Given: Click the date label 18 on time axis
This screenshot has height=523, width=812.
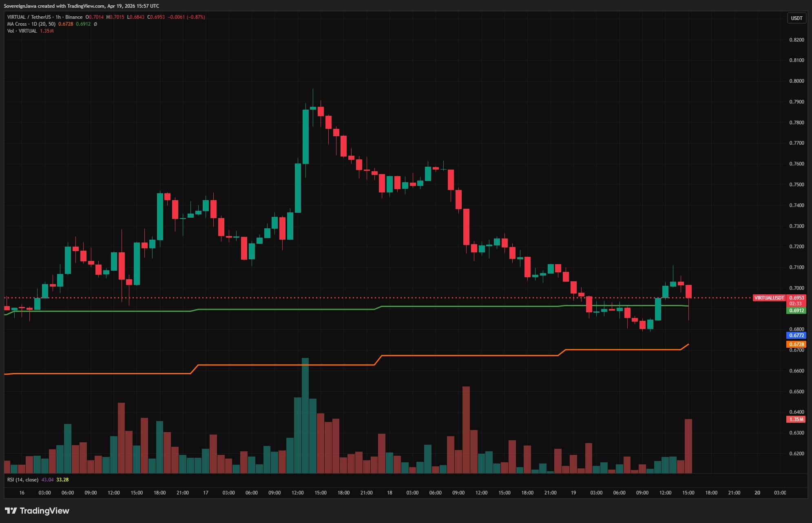Looking at the screenshot, I should [x=389, y=493].
